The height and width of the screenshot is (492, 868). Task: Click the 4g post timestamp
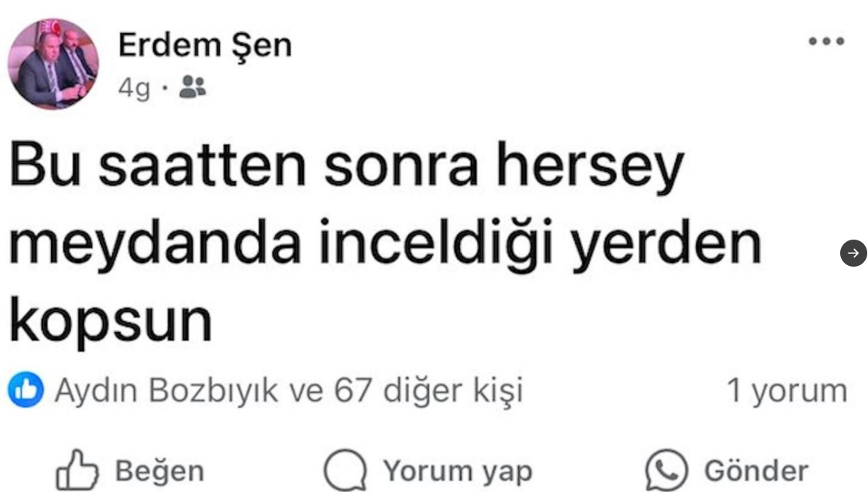click(134, 88)
